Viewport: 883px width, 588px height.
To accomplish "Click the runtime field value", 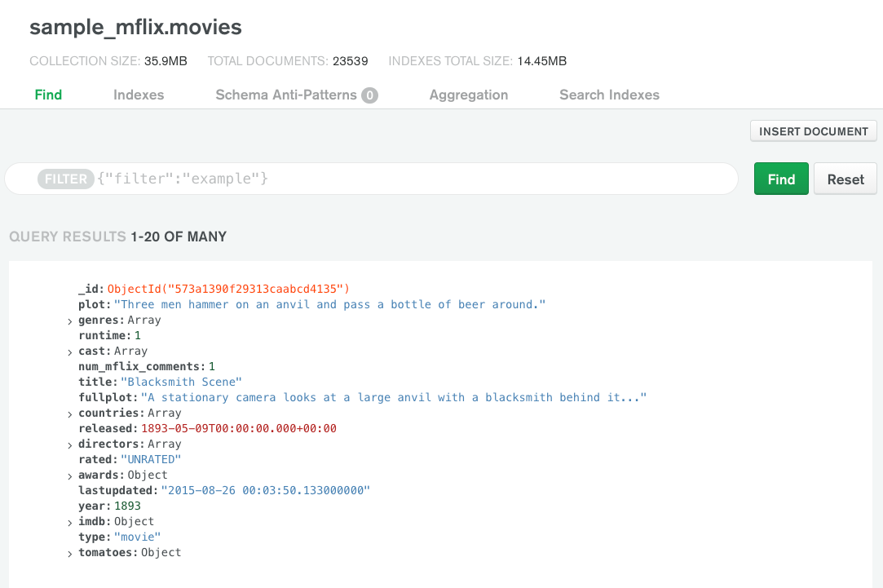I will coord(138,336).
